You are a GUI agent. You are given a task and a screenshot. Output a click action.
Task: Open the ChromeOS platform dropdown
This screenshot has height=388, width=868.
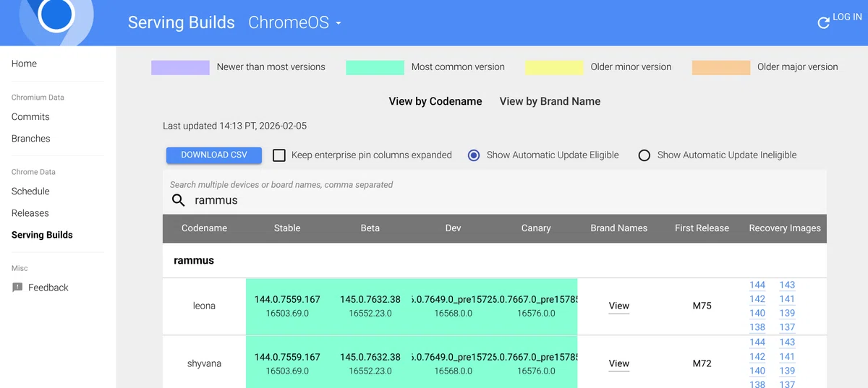pyautogui.click(x=294, y=22)
